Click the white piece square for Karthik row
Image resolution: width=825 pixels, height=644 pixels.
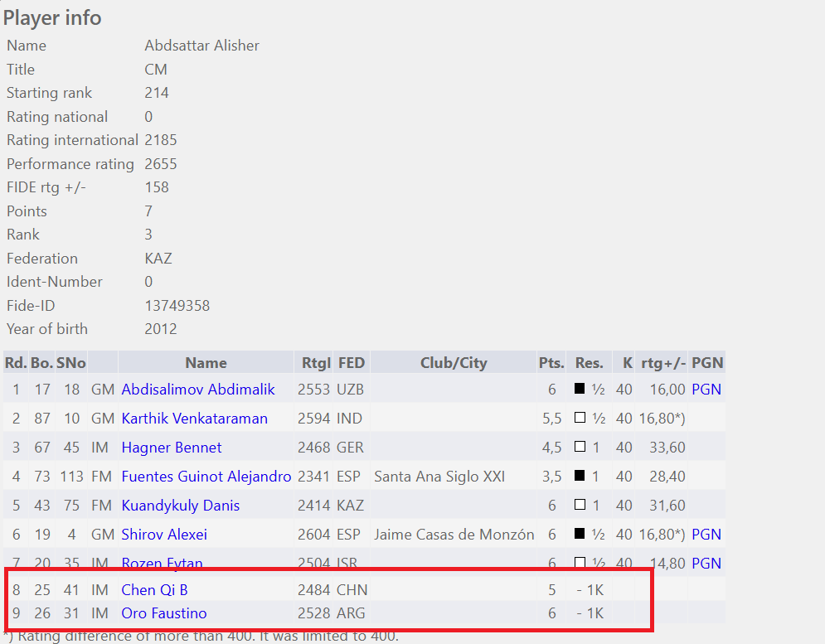pos(580,417)
